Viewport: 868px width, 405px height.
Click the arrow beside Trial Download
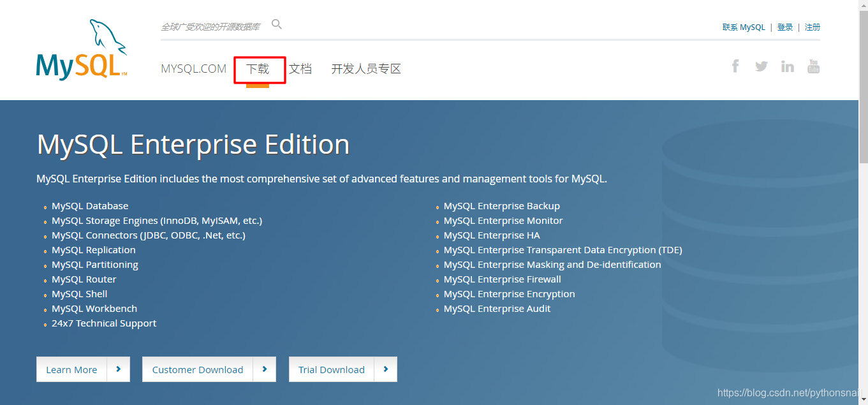pos(385,369)
